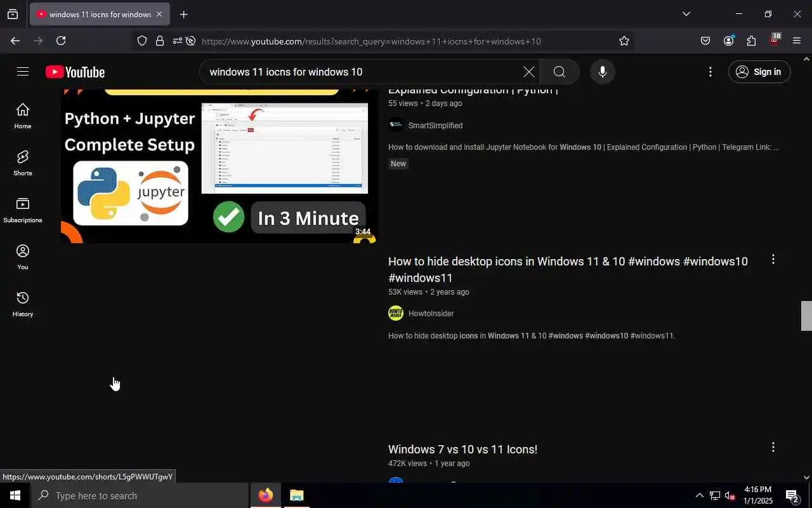Screen dimensions: 812x508
Task: Clear the search query with the X icon
Action: click(528, 72)
